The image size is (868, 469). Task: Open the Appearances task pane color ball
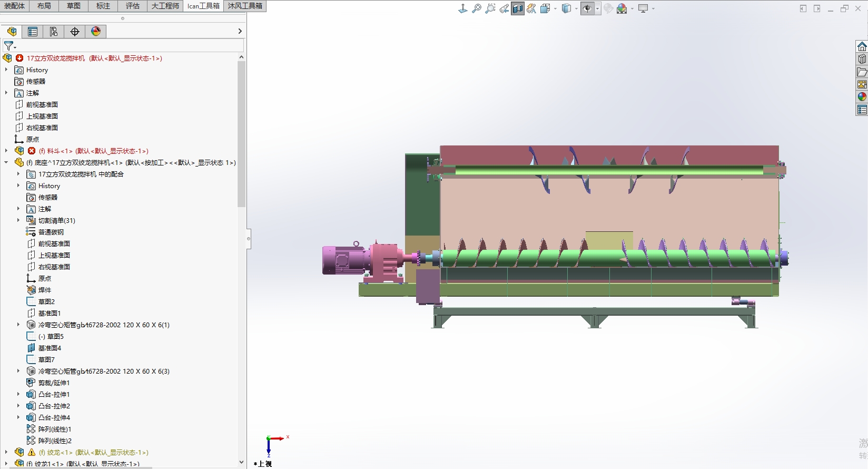862,97
